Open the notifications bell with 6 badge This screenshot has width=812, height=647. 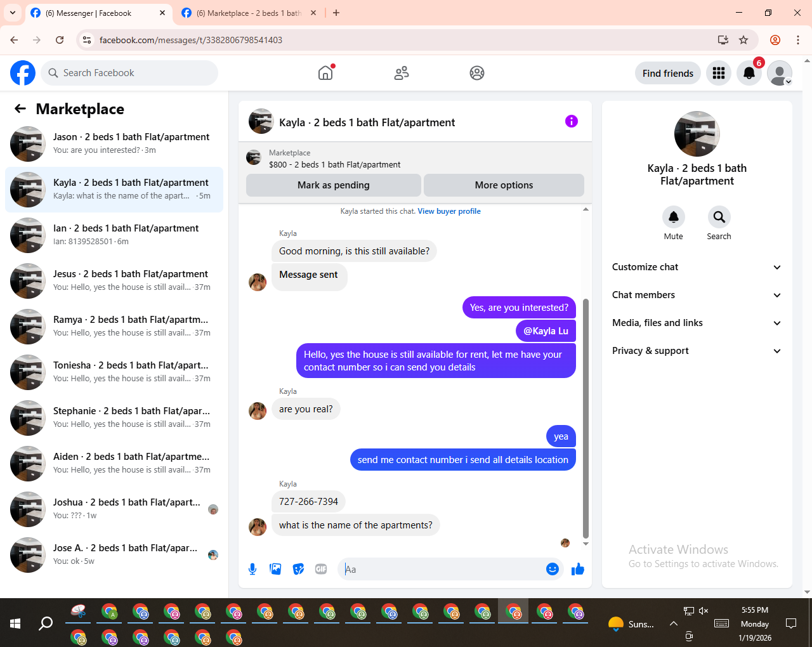click(x=749, y=73)
